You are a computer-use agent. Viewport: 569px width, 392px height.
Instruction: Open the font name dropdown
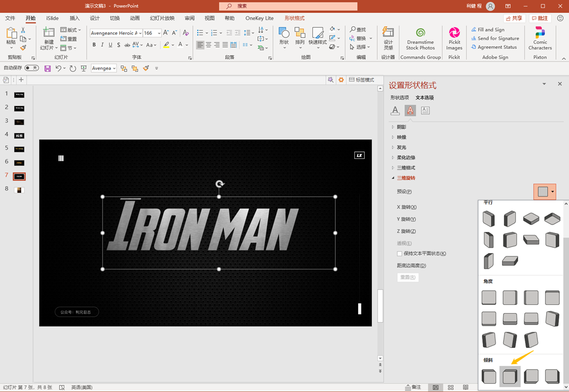click(x=140, y=33)
